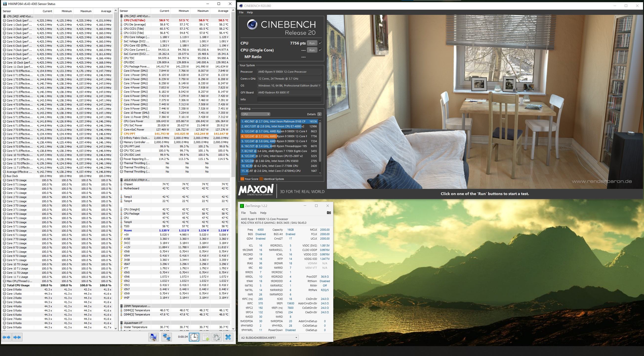Select the orange ranking entry scoring 7756

pyautogui.click(x=279, y=136)
